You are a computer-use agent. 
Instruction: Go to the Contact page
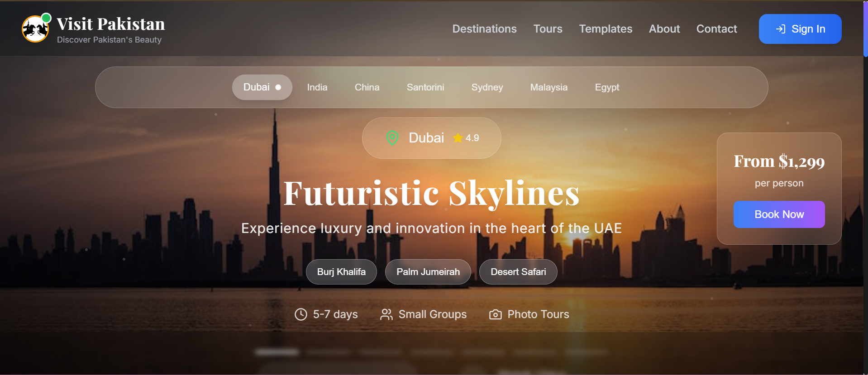[x=716, y=29]
